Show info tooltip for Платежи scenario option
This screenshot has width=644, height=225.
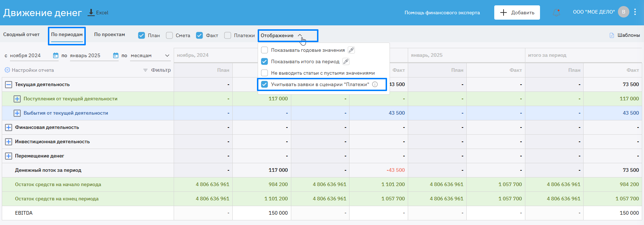click(375, 84)
